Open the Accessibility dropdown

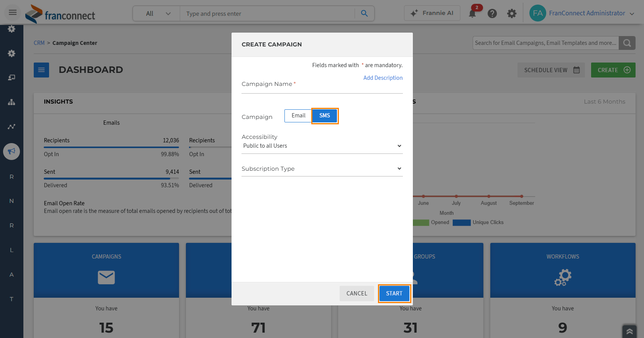pos(322,146)
